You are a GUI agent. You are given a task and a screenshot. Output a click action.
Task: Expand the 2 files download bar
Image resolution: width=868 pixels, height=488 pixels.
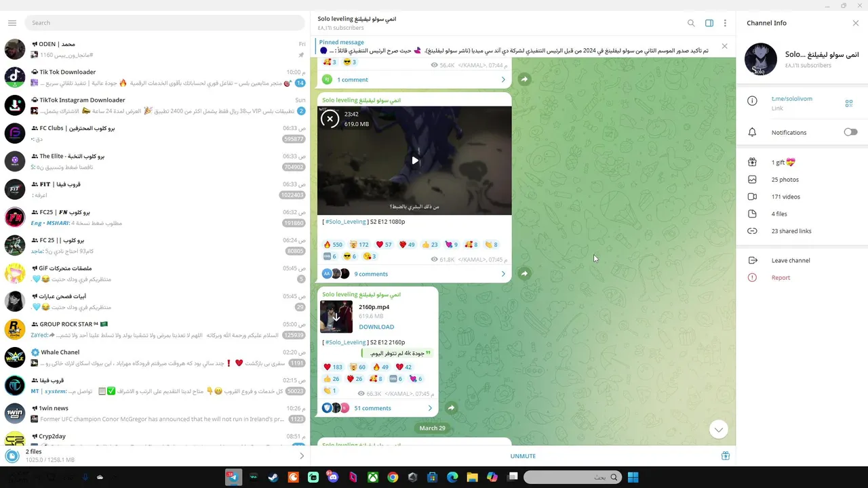click(302, 455)
